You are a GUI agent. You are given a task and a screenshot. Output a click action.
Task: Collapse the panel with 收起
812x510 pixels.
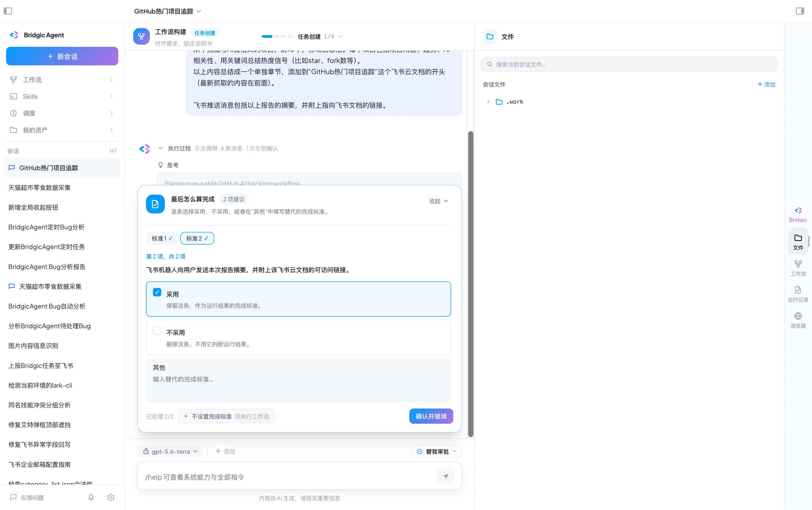(438, 201)
